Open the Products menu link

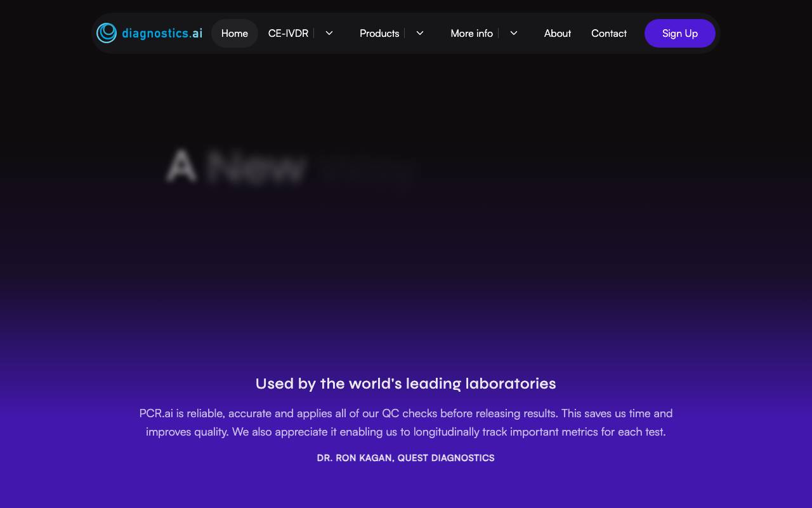tap(379, 33)
